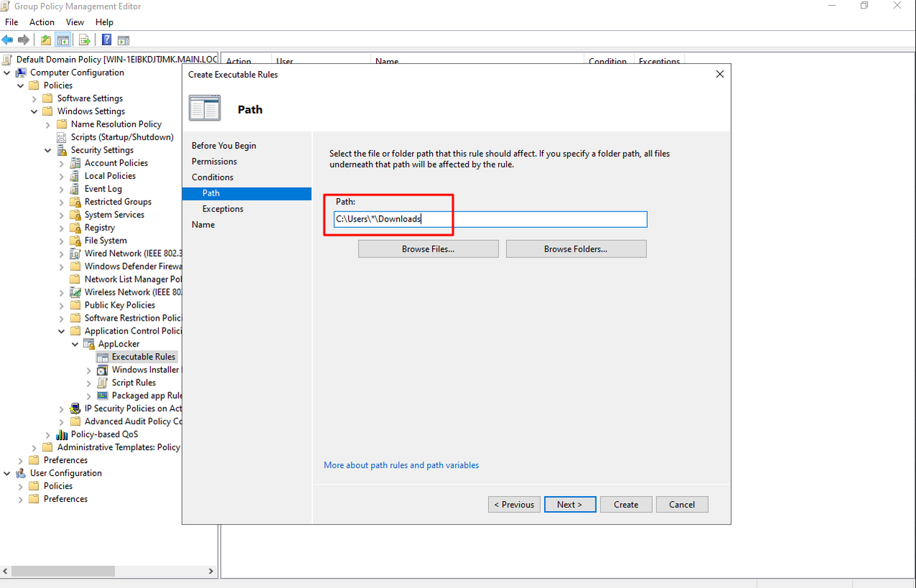Click the tree pane horizontal scrollbar

pyautogui.click(x=63, y=571)
